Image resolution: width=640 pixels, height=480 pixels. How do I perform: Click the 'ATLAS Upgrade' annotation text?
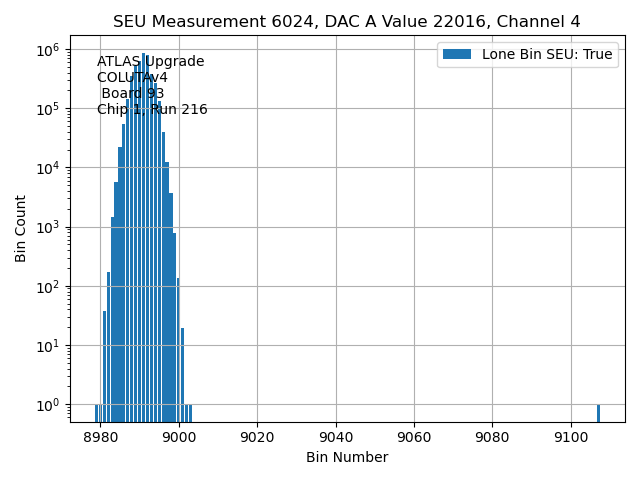pyautogui.click(x=150, y=62)
